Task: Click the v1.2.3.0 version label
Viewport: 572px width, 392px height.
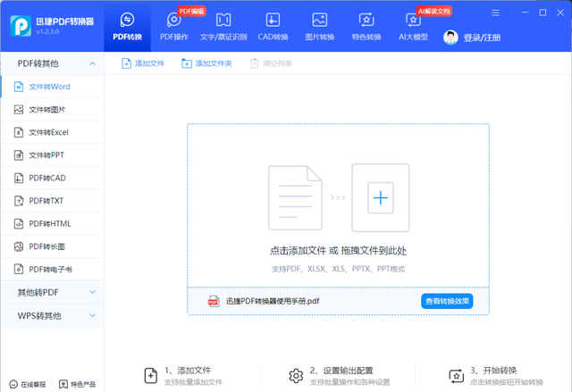Action: pyautogui.click(x=47, y=31)
